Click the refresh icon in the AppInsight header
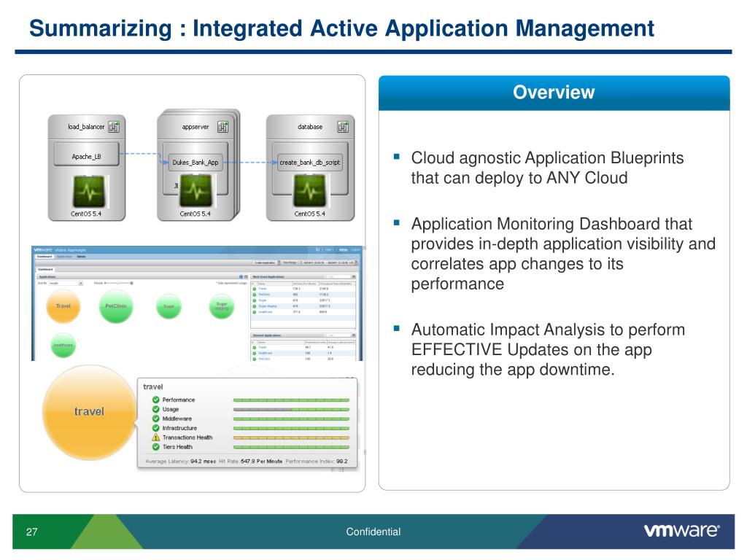747x560 pixels. [318, 249]
